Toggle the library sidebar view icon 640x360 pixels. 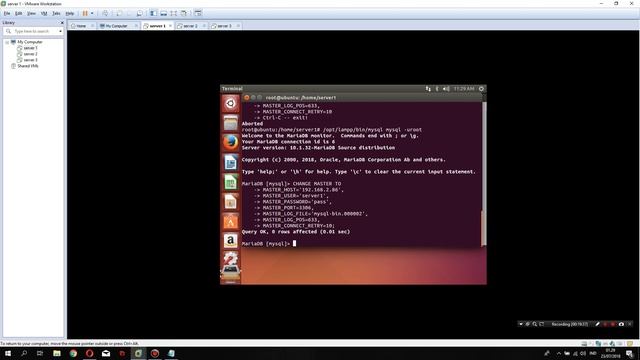coord(153,13)
